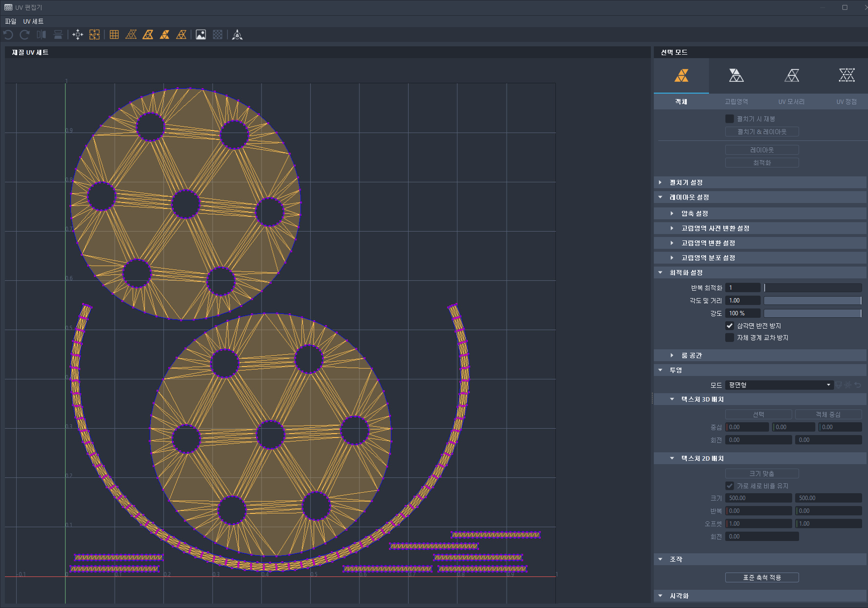The height and width of the screenshot is (608, 868).
Task: Toggle the checkerboard pattern icon
Action: click(x=218, y=34)
